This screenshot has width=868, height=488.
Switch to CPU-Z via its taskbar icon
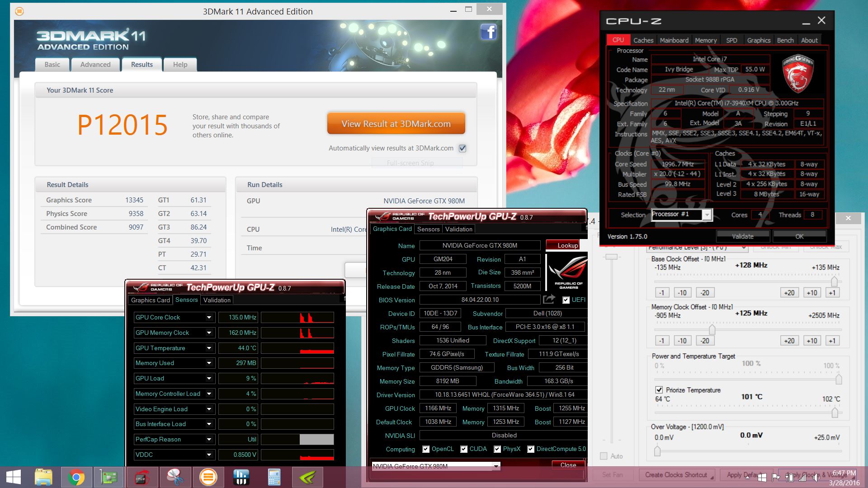(x=142, y=477)
